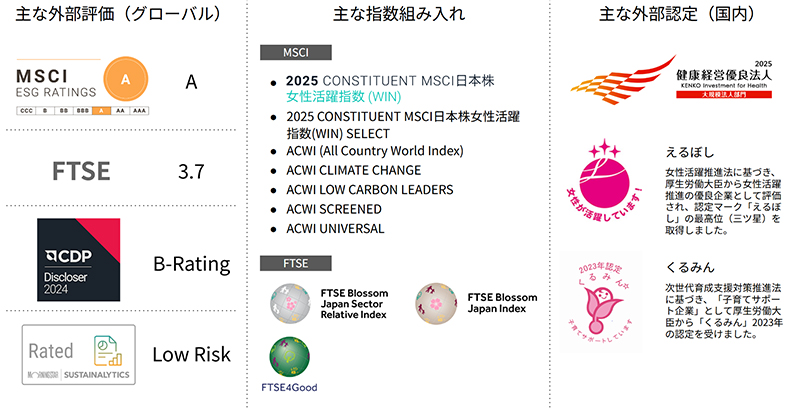Click the FTSE Blossom Japan Index globe
The height and width of the screenshot is (410, 800).
436,304
